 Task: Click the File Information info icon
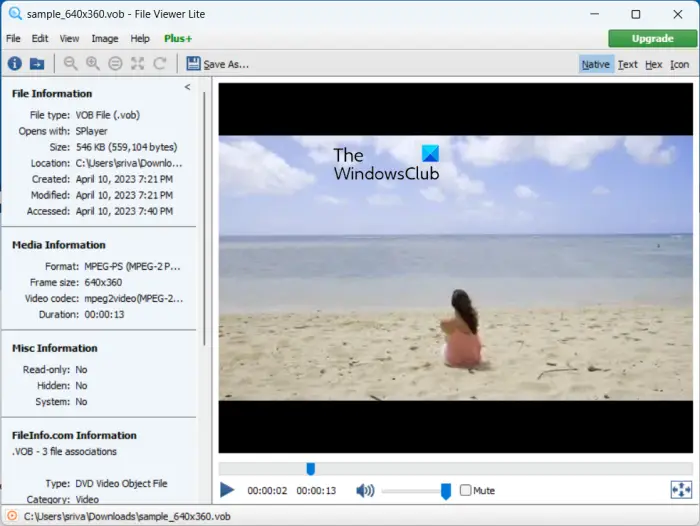tap(14, 64)
